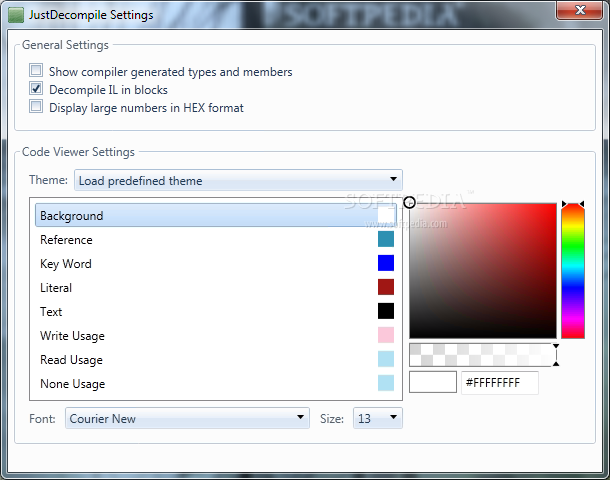Open the font Size 13 dropdown
This screenshot has height=480, width=610.
(377, 418)
